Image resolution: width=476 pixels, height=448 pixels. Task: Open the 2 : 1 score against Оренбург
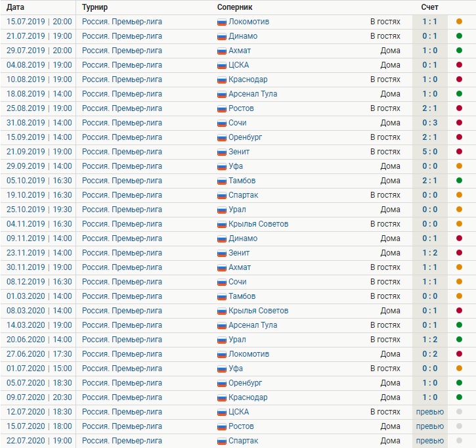(430, 137)
